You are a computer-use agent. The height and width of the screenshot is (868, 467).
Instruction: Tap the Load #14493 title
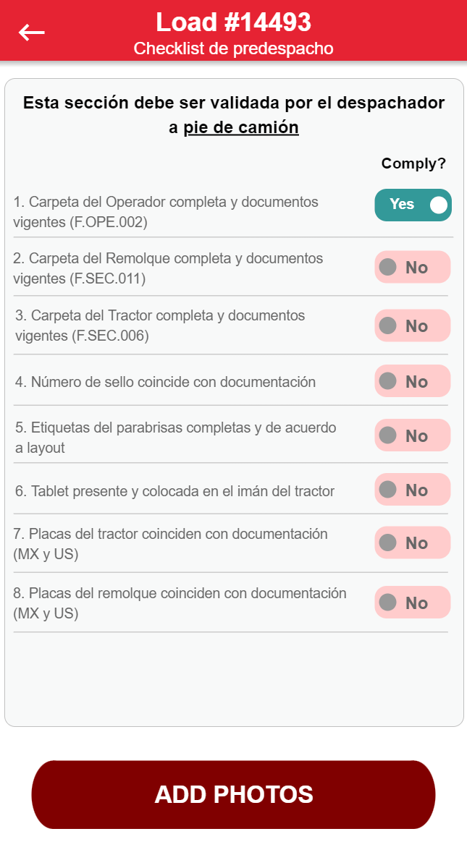point(233,22)
